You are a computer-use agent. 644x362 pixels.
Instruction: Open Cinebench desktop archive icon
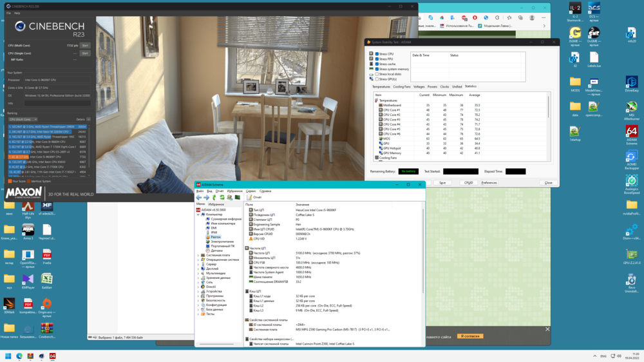coord(47,330)
